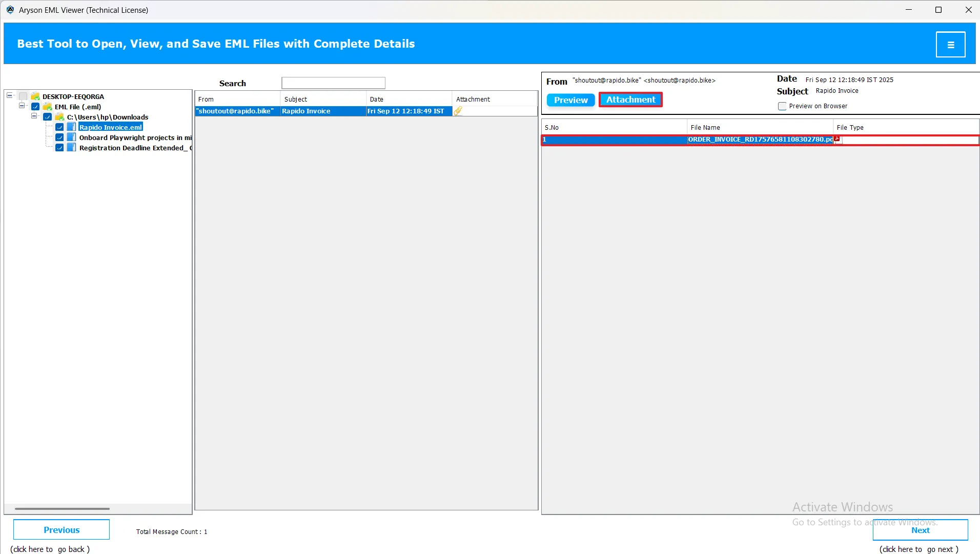Click the C:\Users\hp\Downloads folder icon
The height and width of the screenshot is (554, 980).
(59, 117)
